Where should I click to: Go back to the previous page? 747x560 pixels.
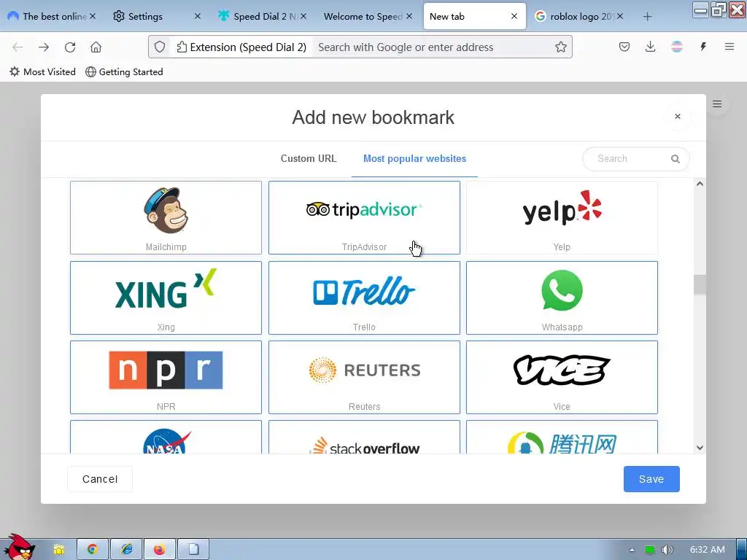pos(18,47)
